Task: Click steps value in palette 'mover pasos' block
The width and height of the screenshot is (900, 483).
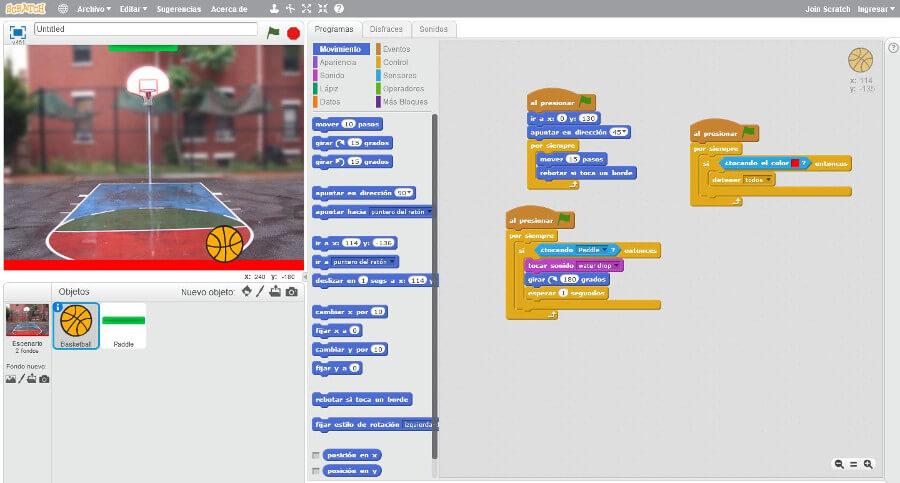Action: point(348,124)
